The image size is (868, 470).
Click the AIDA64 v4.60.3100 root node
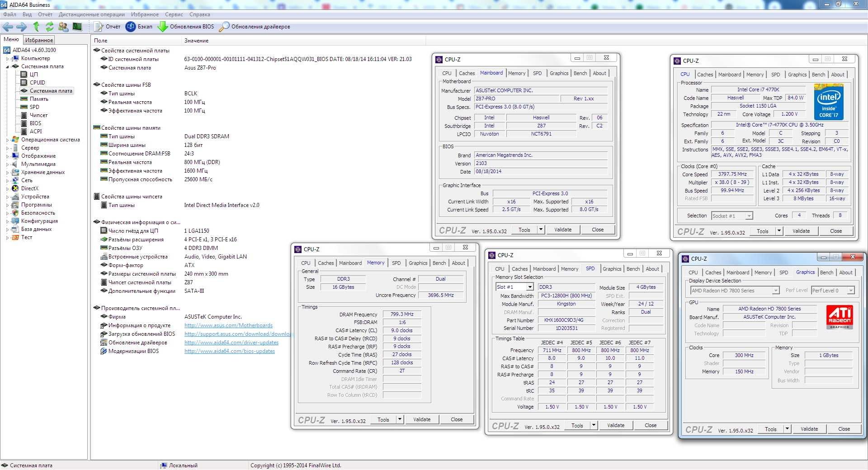coord(34,50)
